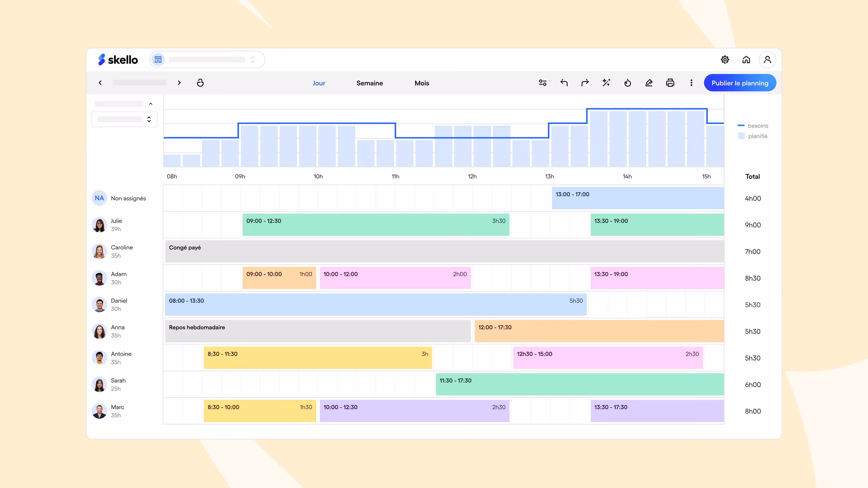Open the settings gear icon

click(725, 60)
